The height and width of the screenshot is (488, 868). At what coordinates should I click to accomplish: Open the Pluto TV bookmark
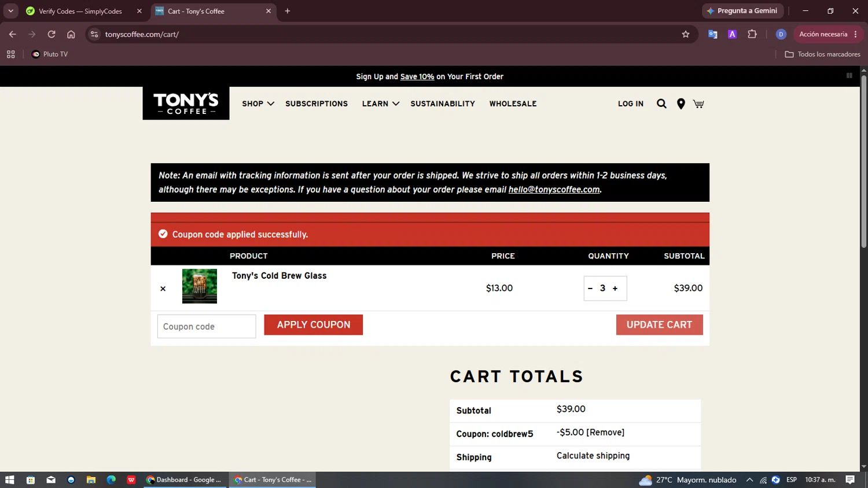[x=50, y=54]
